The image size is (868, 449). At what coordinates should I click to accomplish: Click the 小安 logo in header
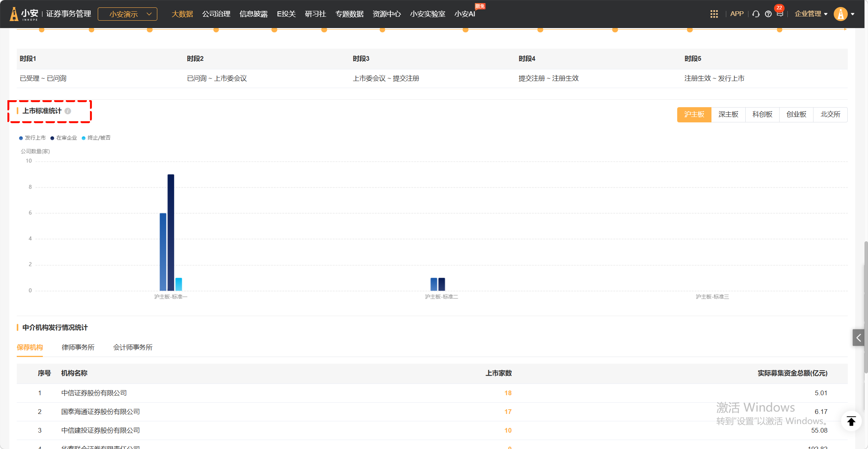(24, 14)
